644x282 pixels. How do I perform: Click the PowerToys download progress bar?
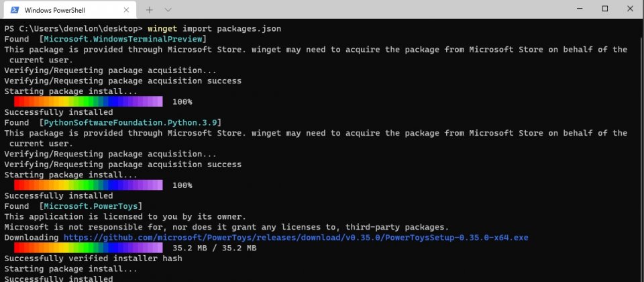coord(89,248)
